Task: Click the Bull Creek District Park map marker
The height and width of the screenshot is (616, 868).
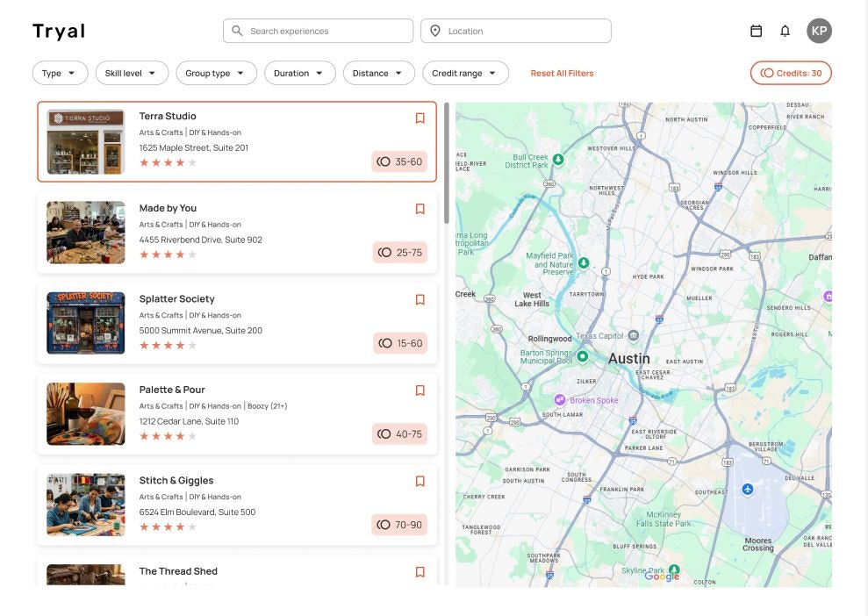Action: point(558,160)
